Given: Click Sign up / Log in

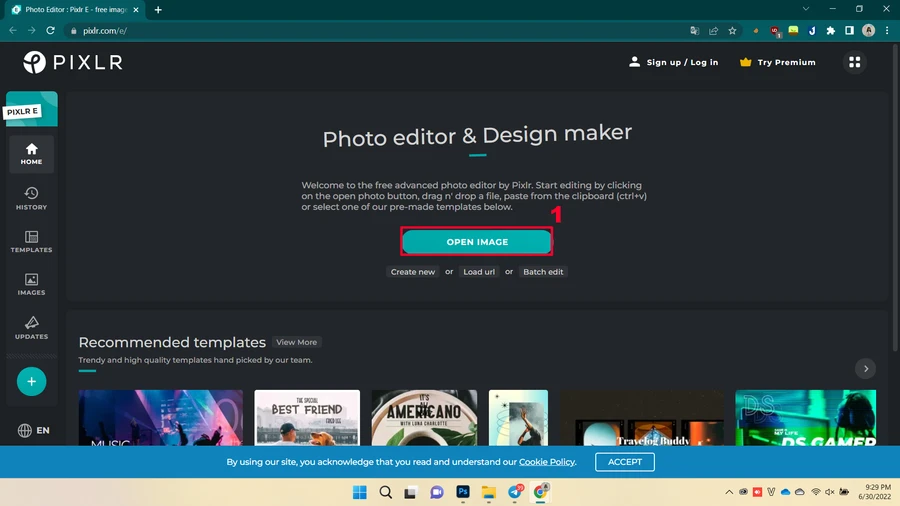Looking at the screenshot, I should tap(673, 62).
